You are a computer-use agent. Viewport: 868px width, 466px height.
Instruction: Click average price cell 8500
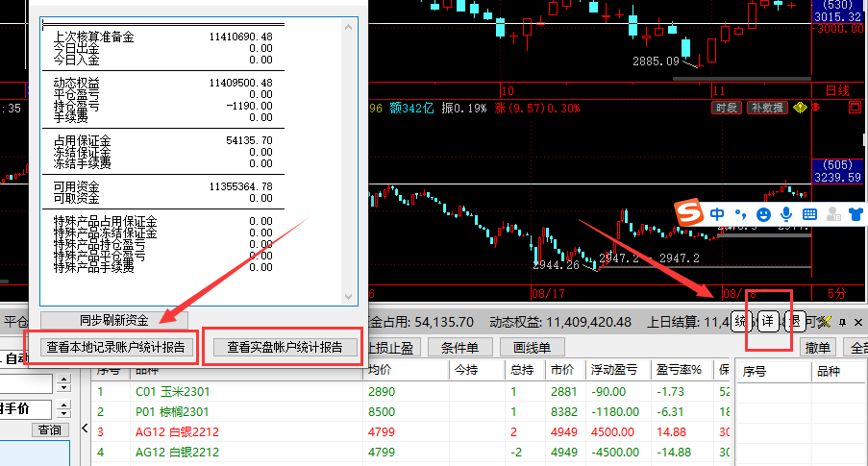382,412
